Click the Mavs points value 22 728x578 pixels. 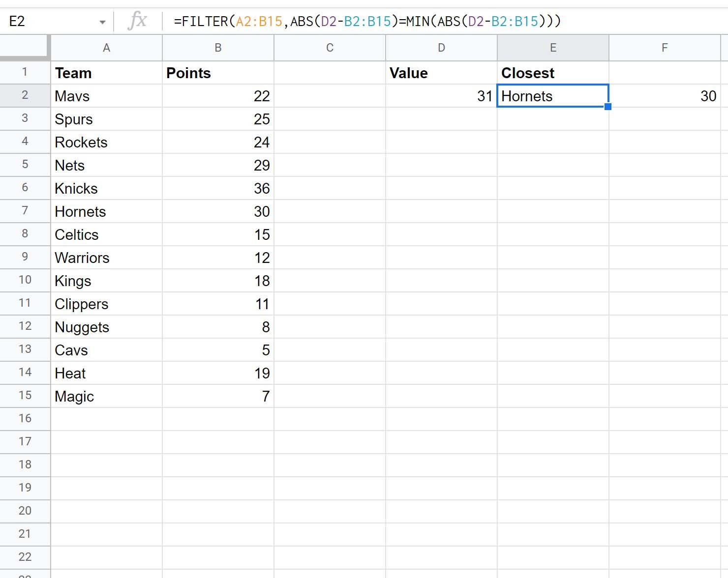click(x=218, y=96)
